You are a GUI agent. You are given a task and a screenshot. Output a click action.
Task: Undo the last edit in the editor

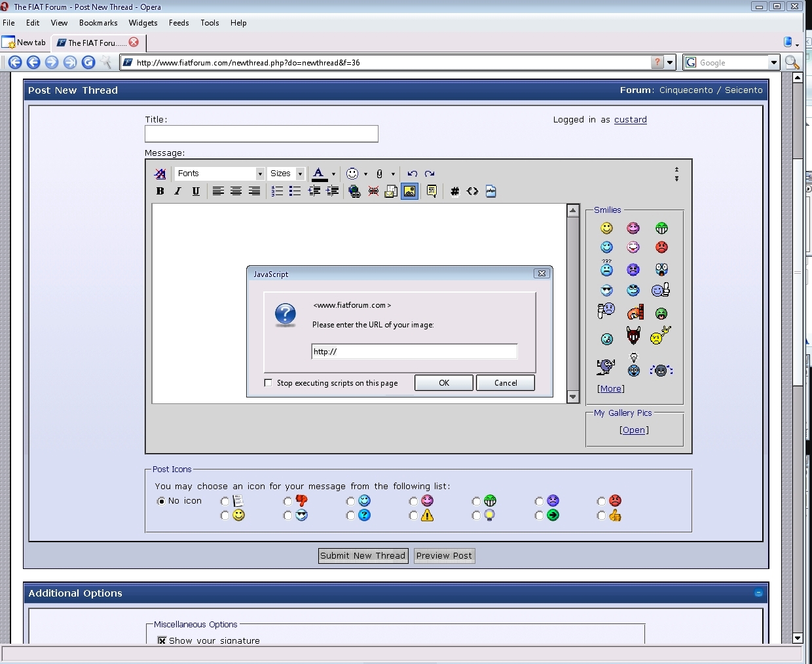[412, 174]
